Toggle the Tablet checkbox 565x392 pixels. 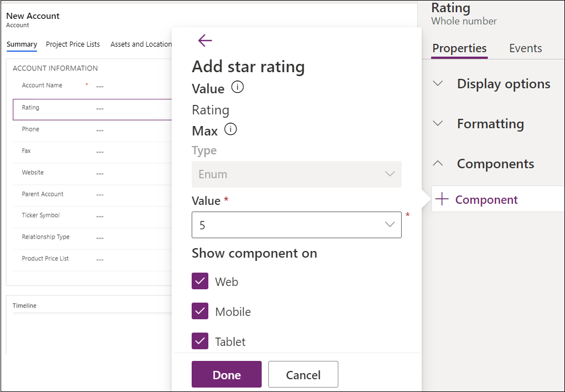click(200, 341)
